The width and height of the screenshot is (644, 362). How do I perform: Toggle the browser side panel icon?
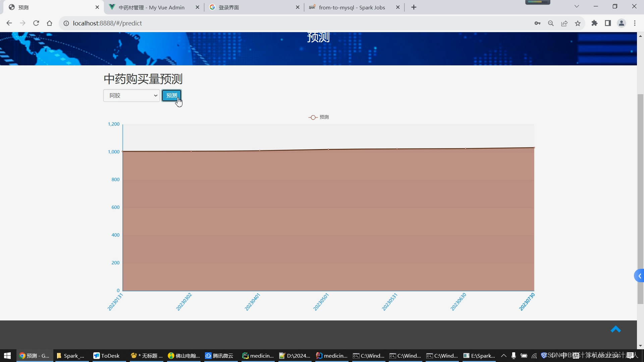pyautogui.click(x=608, y=23)
